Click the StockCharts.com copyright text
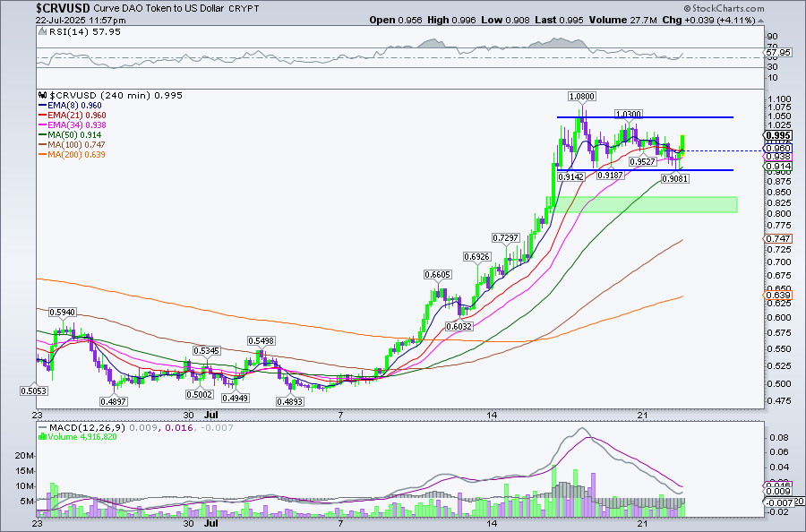Screen dimensions: 806x532 [724, 8]
